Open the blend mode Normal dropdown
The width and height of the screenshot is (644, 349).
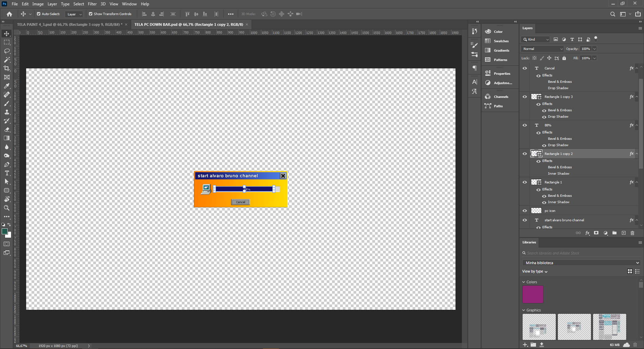point(542,49)
